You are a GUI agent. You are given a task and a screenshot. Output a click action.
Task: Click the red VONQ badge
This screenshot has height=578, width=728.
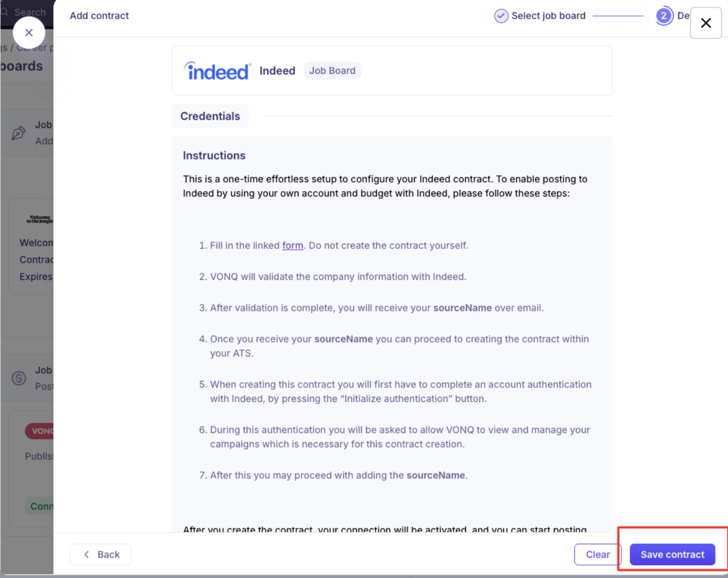tap(40, 431)
